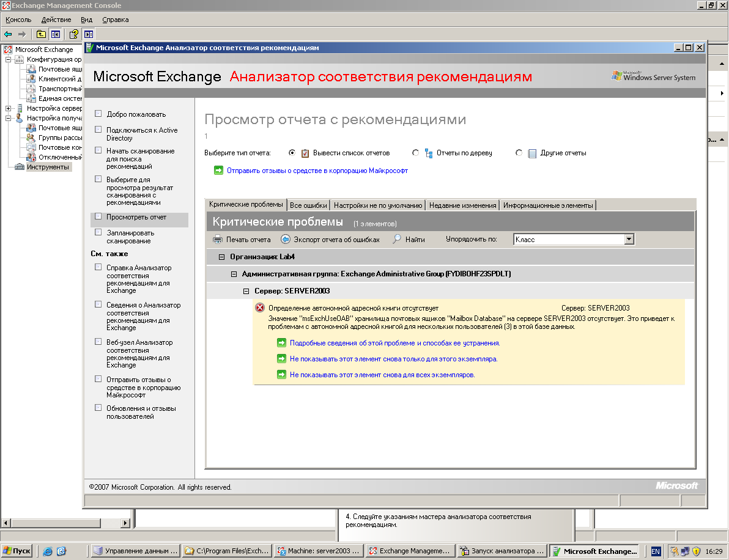Image resolution: width=729 pixels, height=560 pixels.
Task: Click the red error icon of the critical issue
Action: point(260,308)
